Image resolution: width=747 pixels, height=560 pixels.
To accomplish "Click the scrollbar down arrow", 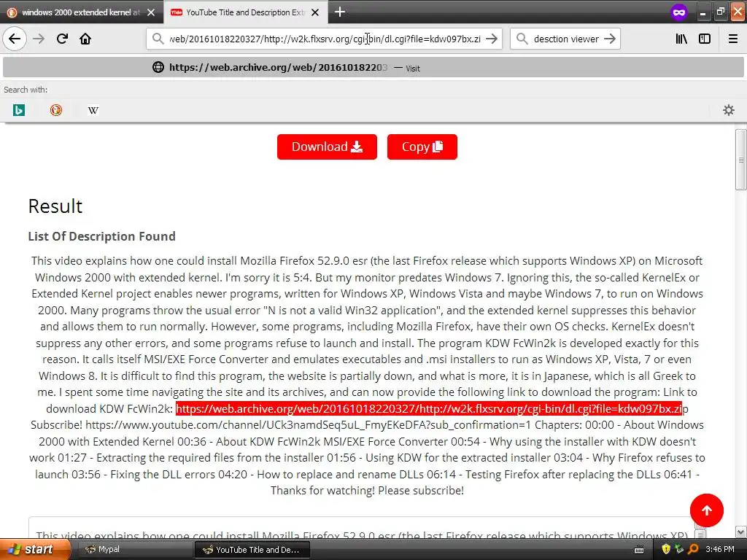I will pos(741,532).
